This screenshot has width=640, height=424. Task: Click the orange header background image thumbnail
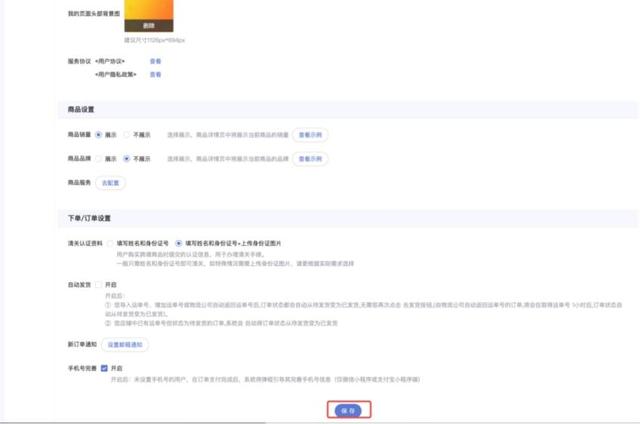(149, 10)
